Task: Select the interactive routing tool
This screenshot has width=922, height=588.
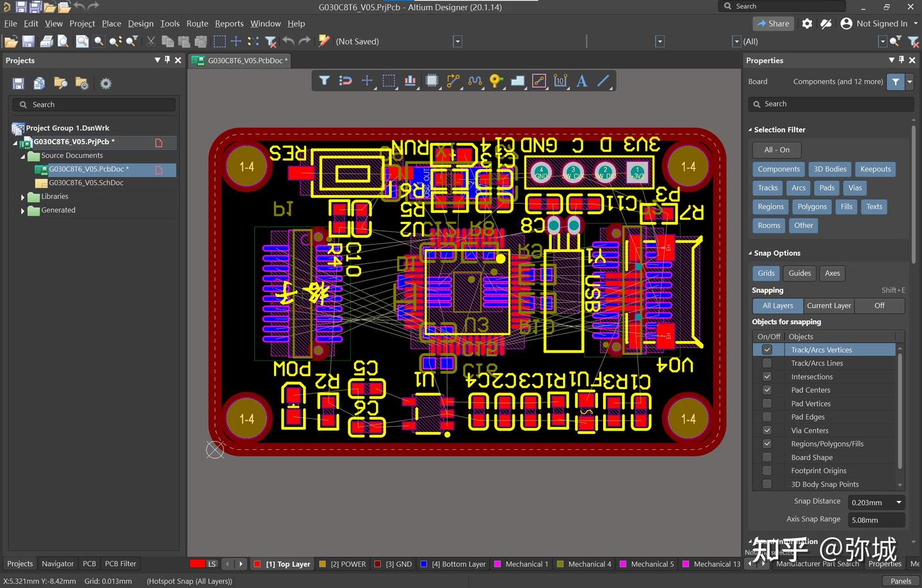Action: point(453,81)
